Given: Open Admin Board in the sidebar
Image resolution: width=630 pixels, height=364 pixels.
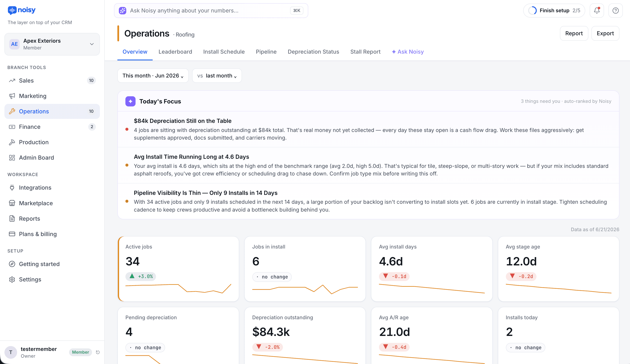Looking at the screenshot, I should click(x=52, y=158).
